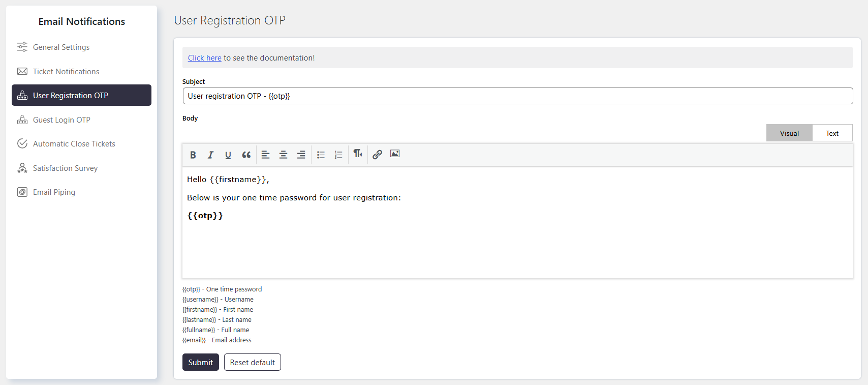Insert a blockquote using quote icon
The image size is (868, 385).
(246, 155)
